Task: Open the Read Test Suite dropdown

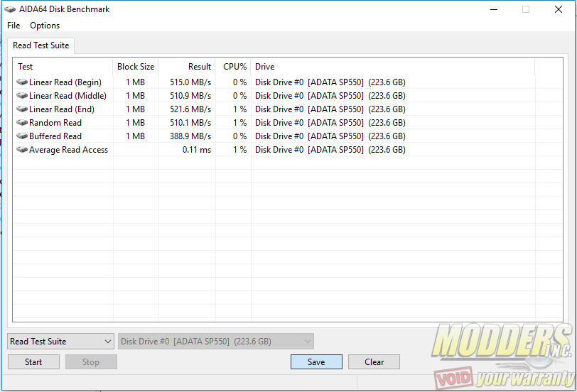Action: coord(60,342)
